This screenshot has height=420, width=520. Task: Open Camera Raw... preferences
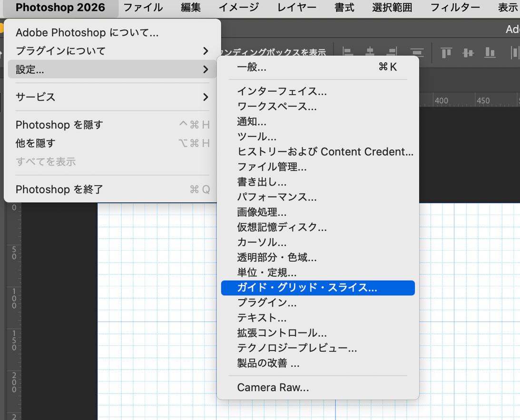click(x=318, y=388)
